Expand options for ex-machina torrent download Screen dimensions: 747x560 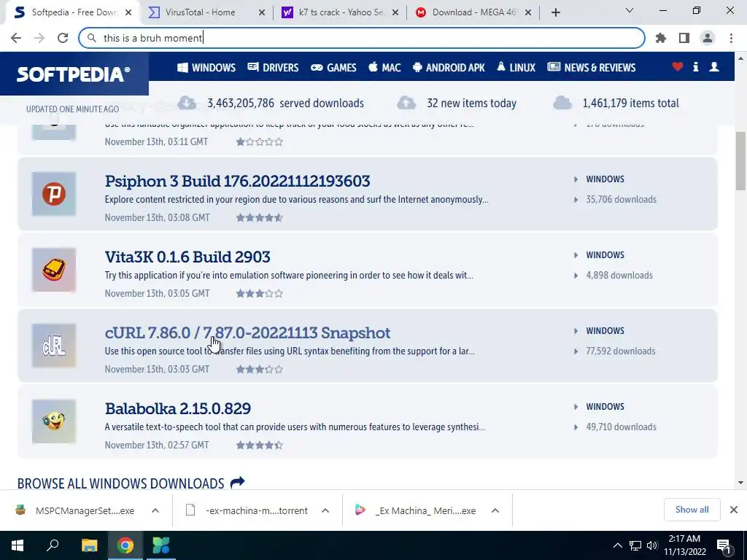tap(325, 510)
